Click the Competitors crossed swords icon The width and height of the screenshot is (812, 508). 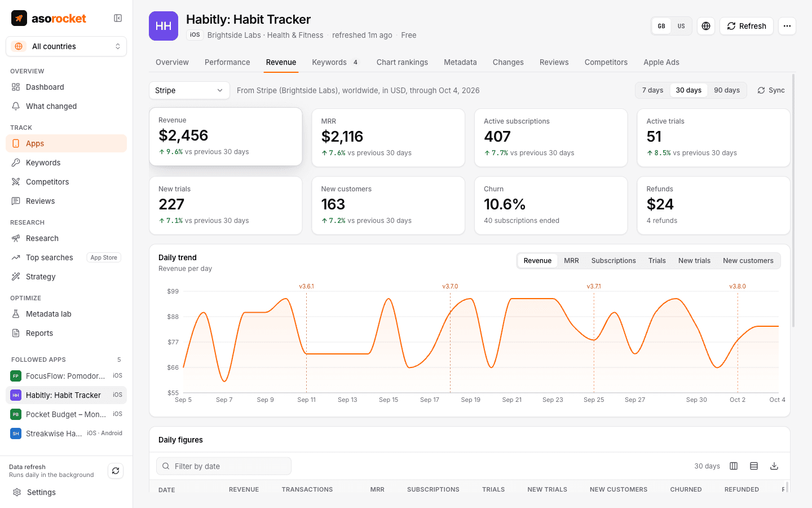click(16, 182)
